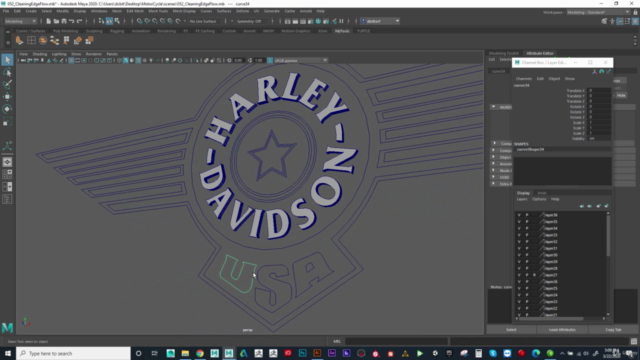Open Layers menu in Layer Editor
Image resolution: width=640 pixels, height=360 pixels.
click(x=522, y=199)
